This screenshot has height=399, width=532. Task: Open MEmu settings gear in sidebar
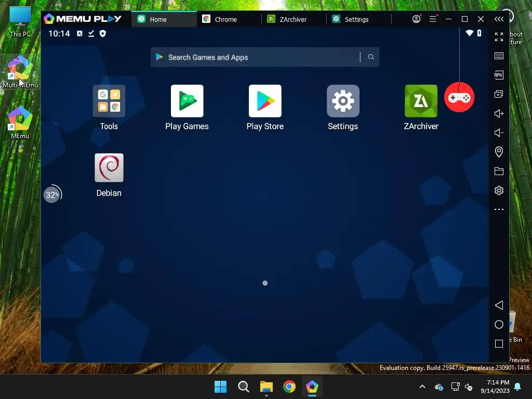(x=499, y=190)
